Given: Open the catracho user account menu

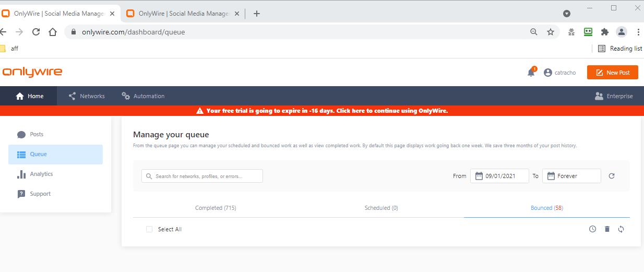Looking at the screenshot, I should pos(559,73).
